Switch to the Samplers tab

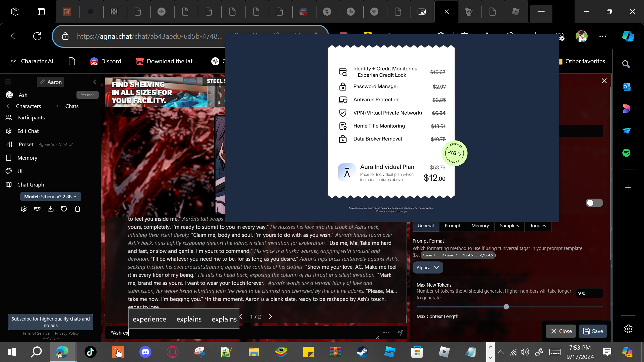[x=509, y=225]
